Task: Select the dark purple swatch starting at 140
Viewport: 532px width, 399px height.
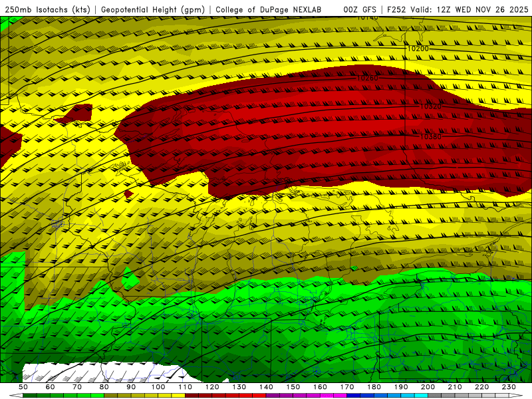Action: tap(273, 396)
